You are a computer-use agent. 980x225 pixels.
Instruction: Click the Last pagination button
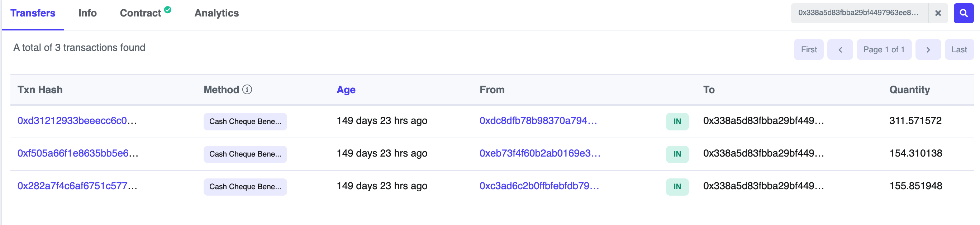959,49
